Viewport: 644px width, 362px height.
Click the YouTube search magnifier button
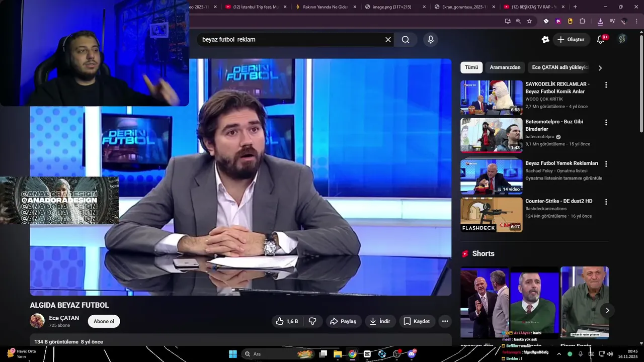(406, 40)
